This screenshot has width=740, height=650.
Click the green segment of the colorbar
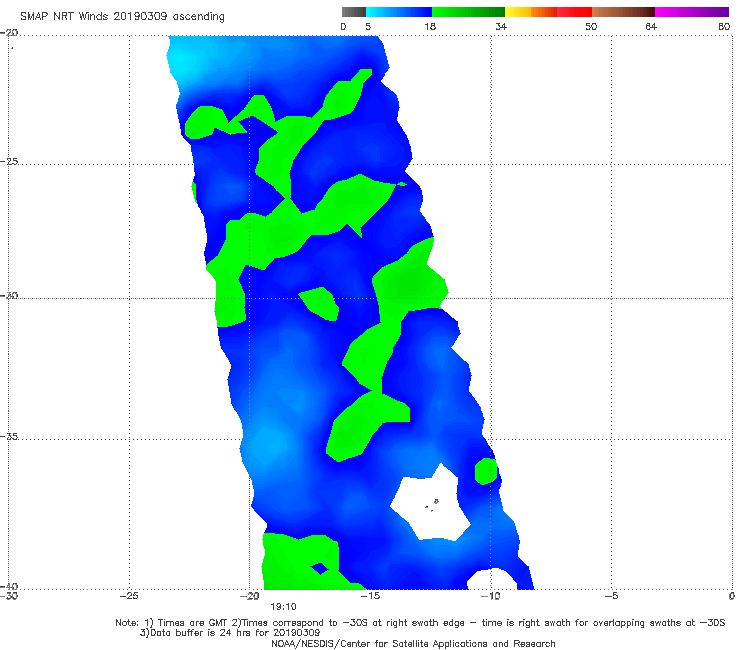[468, 12]
